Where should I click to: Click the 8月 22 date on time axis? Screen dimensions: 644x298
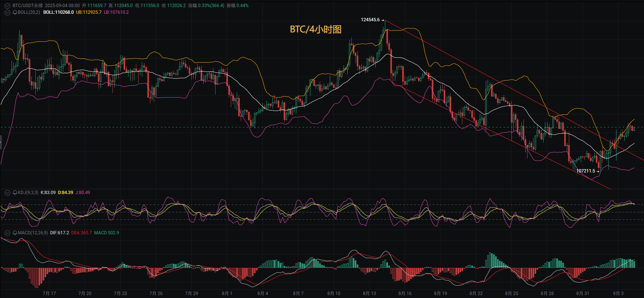point(476,294)
